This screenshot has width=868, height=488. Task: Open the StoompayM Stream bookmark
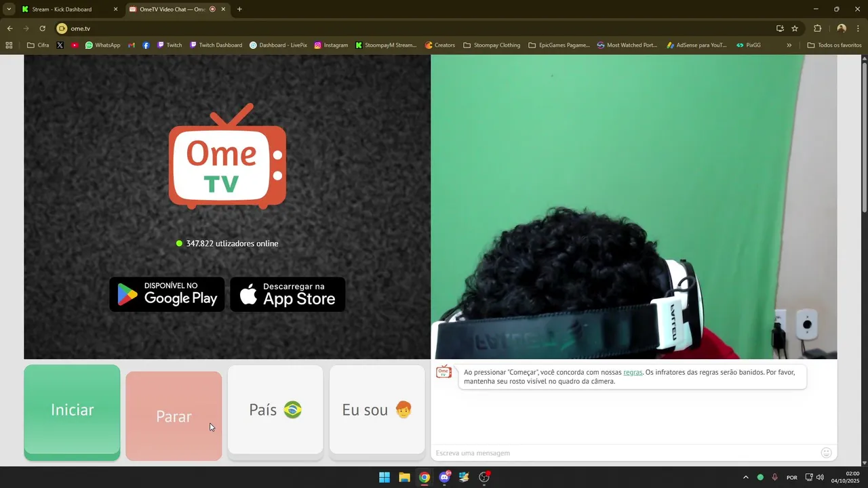click(386, 45)
